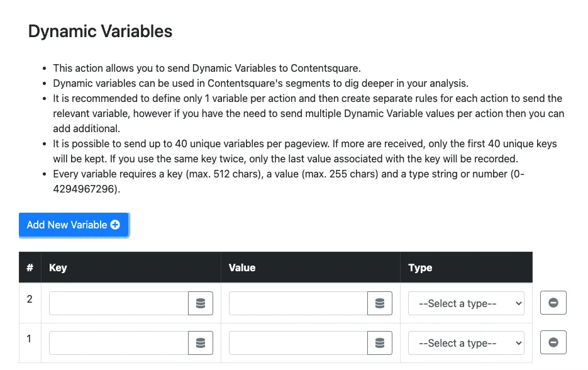Open data picker for row 1 Value
The height and width of the screenshot is (370, 588).
tap(380, 343)
